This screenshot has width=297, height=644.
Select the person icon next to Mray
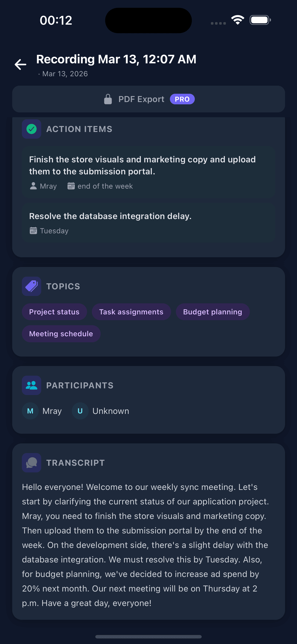(33, 186)
